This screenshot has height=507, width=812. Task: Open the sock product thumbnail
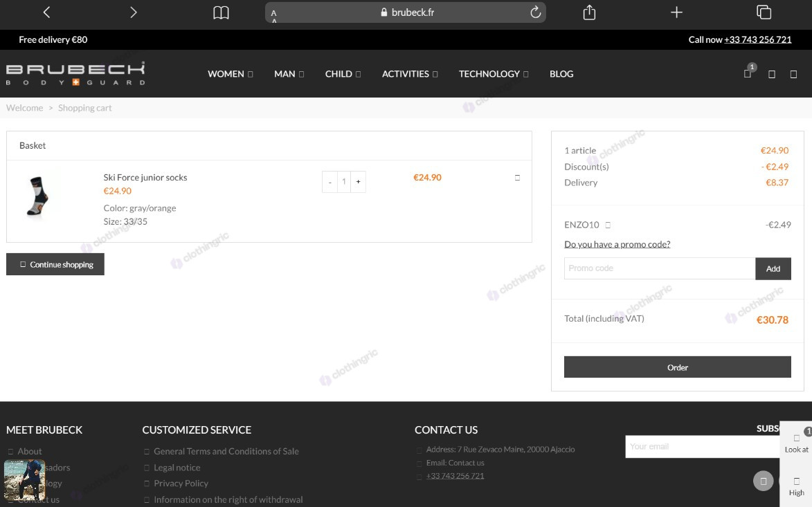coord(38,198)
